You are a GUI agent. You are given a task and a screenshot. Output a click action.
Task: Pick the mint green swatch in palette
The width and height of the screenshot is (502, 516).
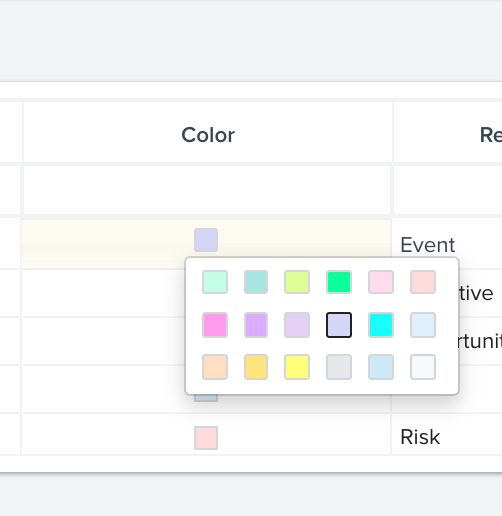tap(215, 282)
